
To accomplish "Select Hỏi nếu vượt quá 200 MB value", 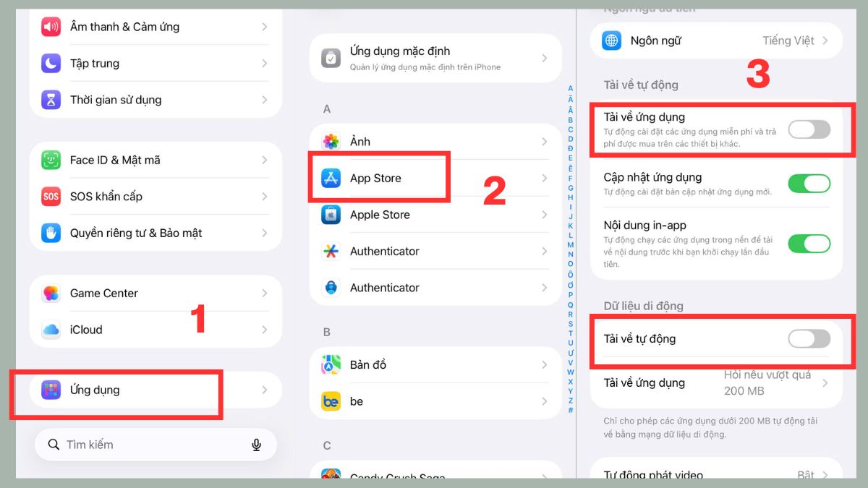I will click(x=767, y=382).
